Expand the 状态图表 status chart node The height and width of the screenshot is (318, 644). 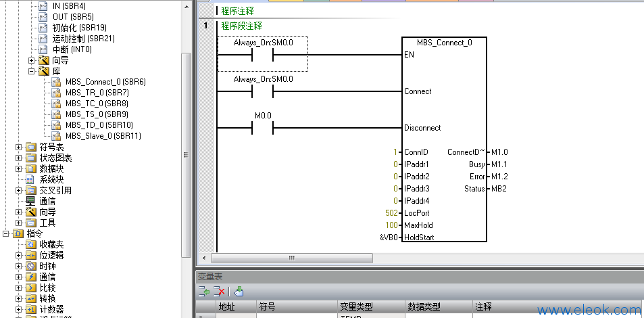tap(18, 158)
